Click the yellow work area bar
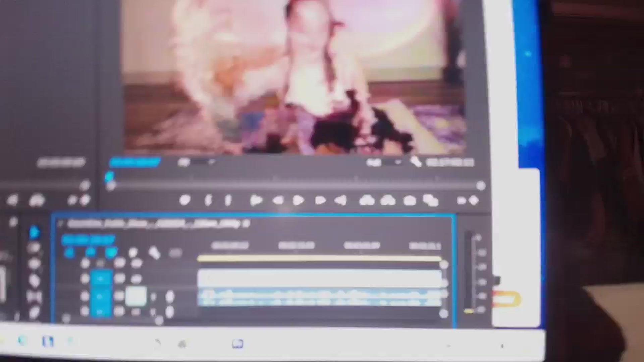The height and width of the screenshot is (362, 644). [x=320, y=258]
